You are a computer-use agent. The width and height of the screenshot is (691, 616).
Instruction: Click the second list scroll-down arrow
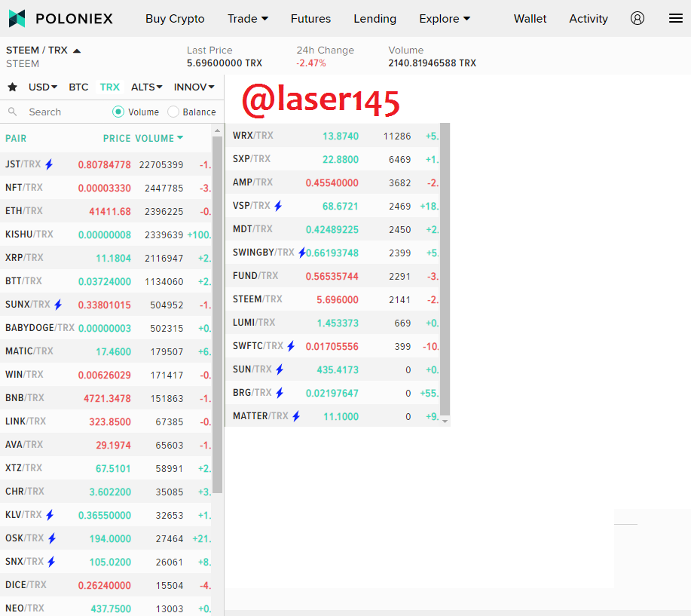coord(445,421)
